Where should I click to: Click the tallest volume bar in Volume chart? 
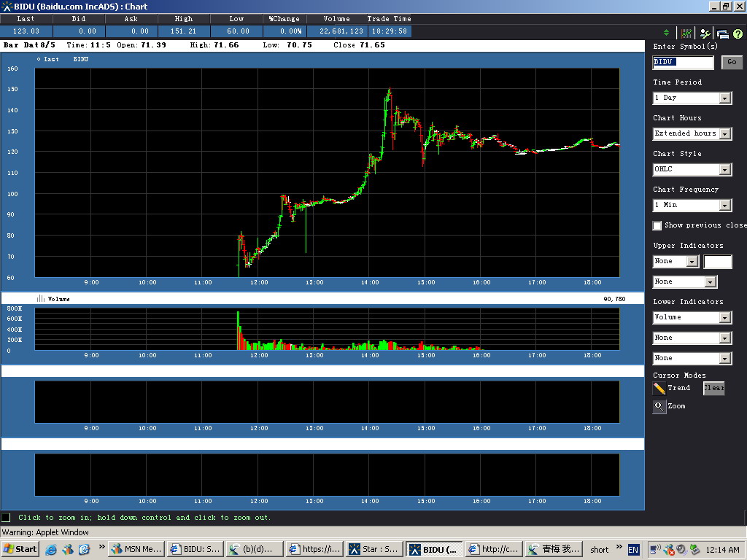239,330
